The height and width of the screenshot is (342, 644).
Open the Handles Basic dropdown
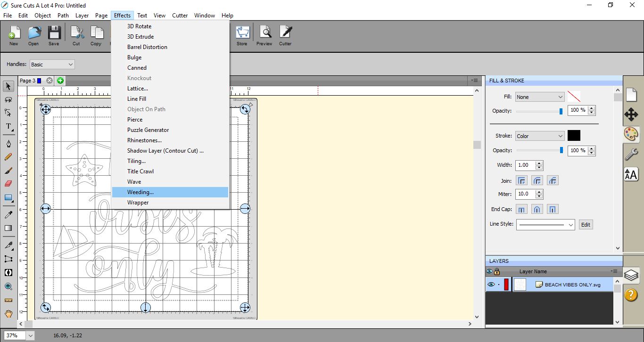pyautogui.click(x=52, y=65)
